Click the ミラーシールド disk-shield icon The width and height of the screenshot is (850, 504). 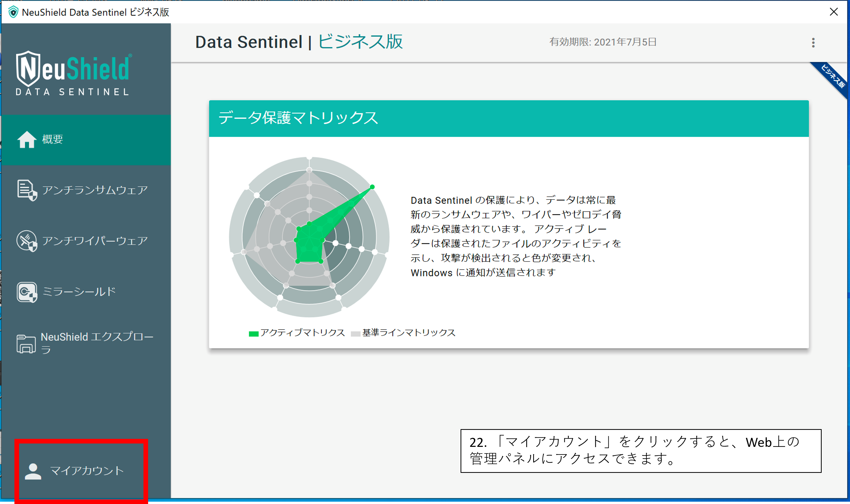27,292
